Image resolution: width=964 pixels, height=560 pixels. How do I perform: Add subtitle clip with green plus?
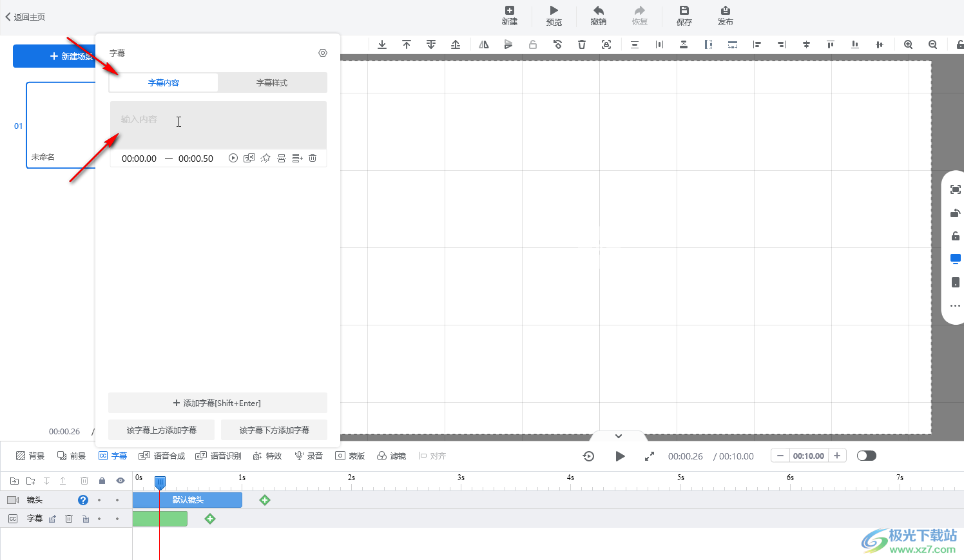(x=210, y=519)
